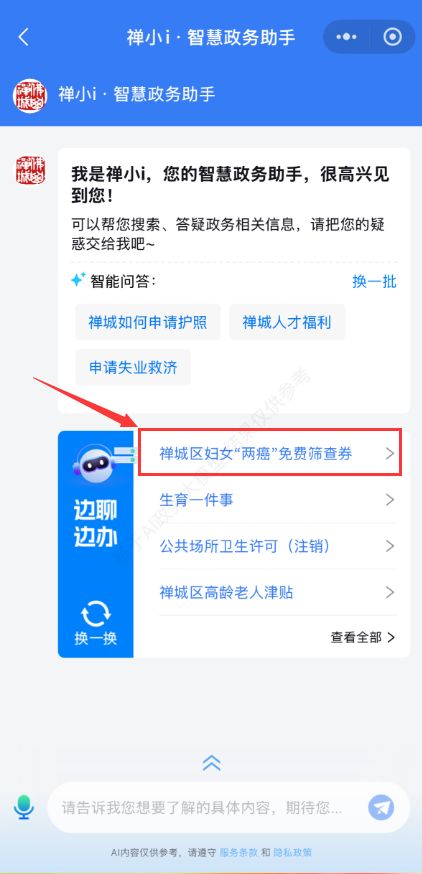Image resolution: width=422 pixels, height=874 pixels.
Task: Tap the mini program close target icon
Action: point(392,37)
